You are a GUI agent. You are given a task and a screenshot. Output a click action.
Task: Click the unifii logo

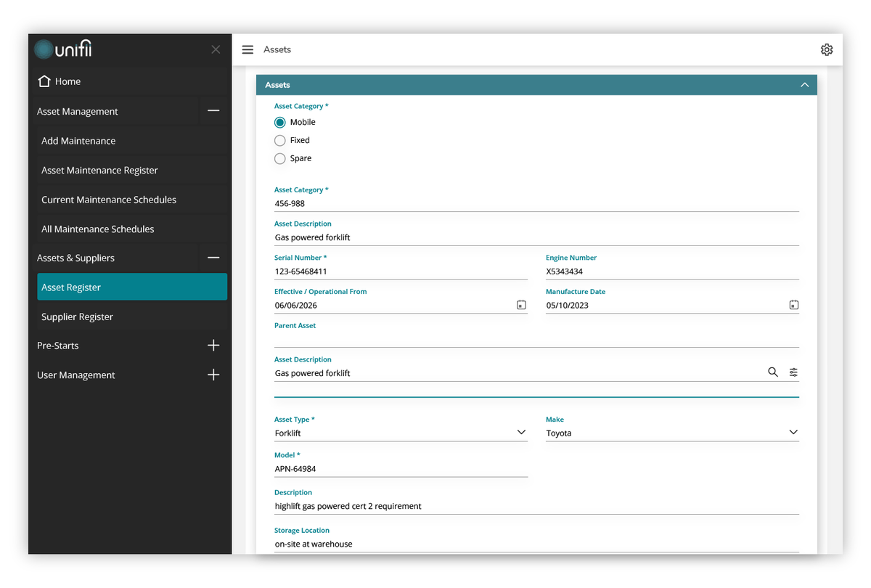click(63, 49)
